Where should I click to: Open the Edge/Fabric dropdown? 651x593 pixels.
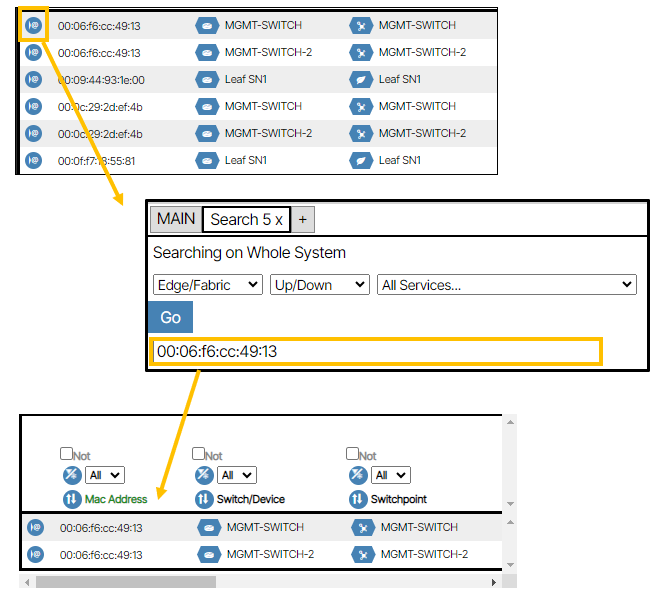click(208, 285)
